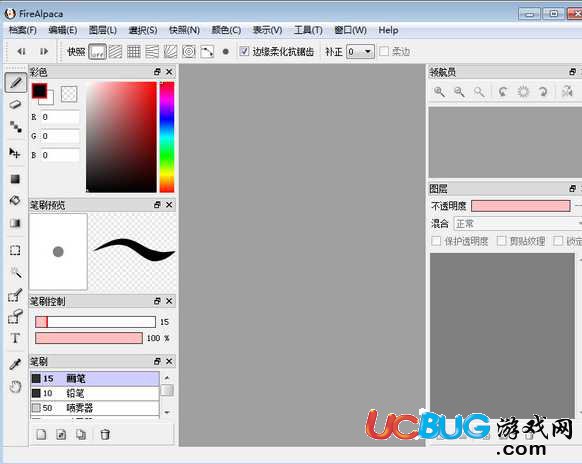Turn snap off with first snap button
Image resolution: width=582 pixels, height=464 pixels.
[97, 52]
